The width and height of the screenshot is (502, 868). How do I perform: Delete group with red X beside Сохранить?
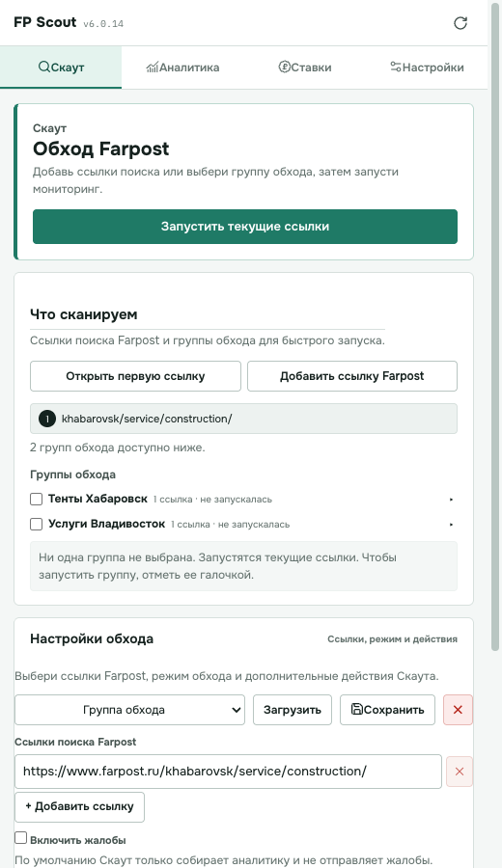point(458,710)
